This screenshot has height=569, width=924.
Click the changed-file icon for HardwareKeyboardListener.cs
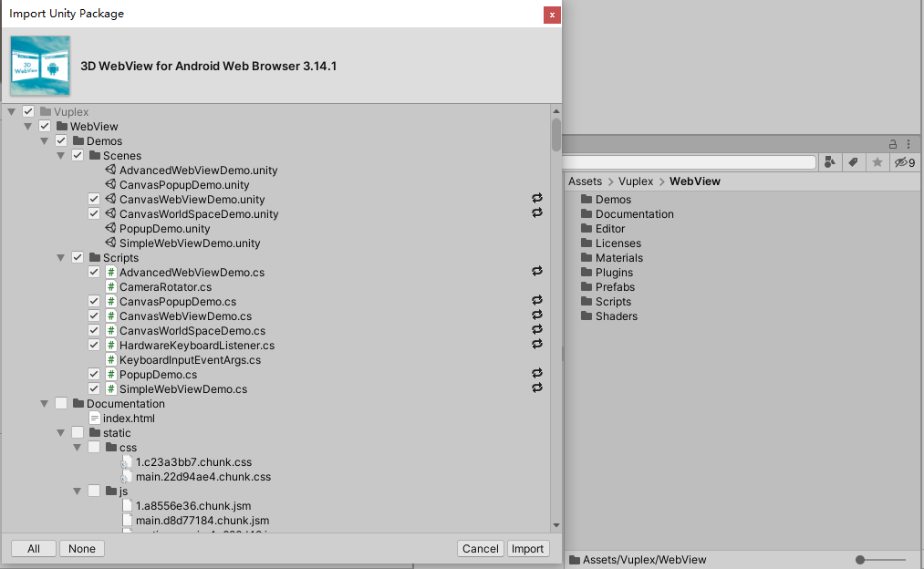pos(537,345)
